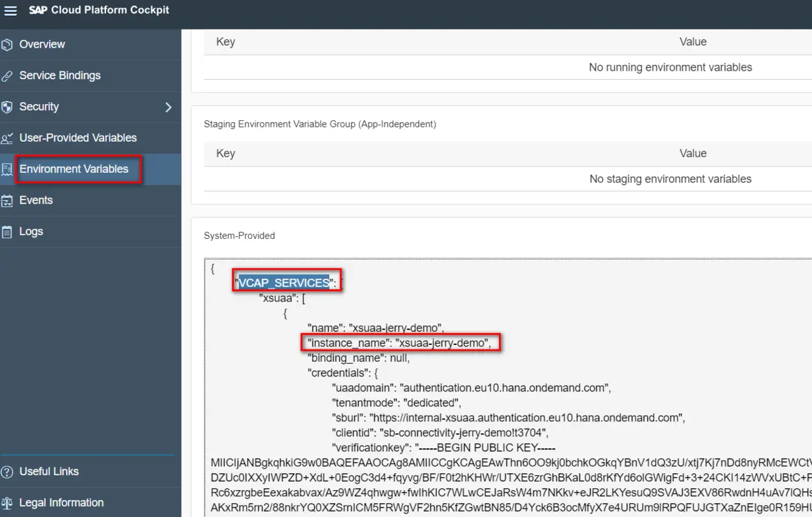Click the System-Provided section label
The height and width of the screenshot is (517, 812).
tap(239, 236)
